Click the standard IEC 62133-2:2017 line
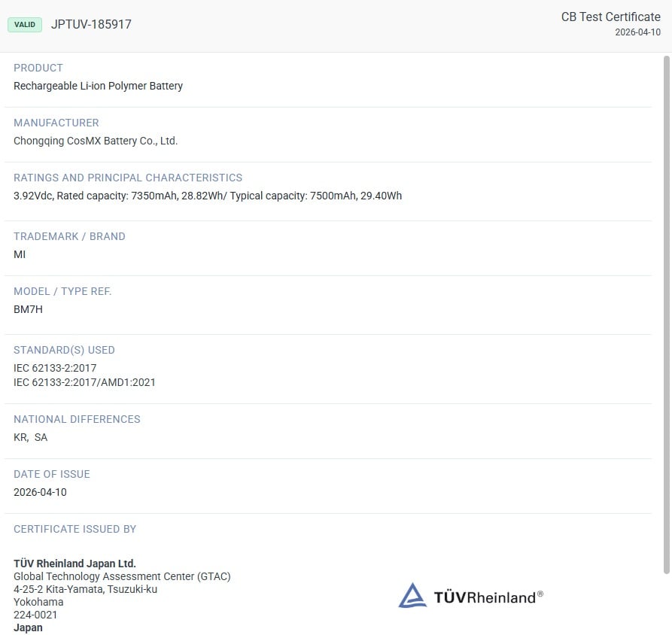Screen dimensions: 672x635 click(x=55, y=368)
